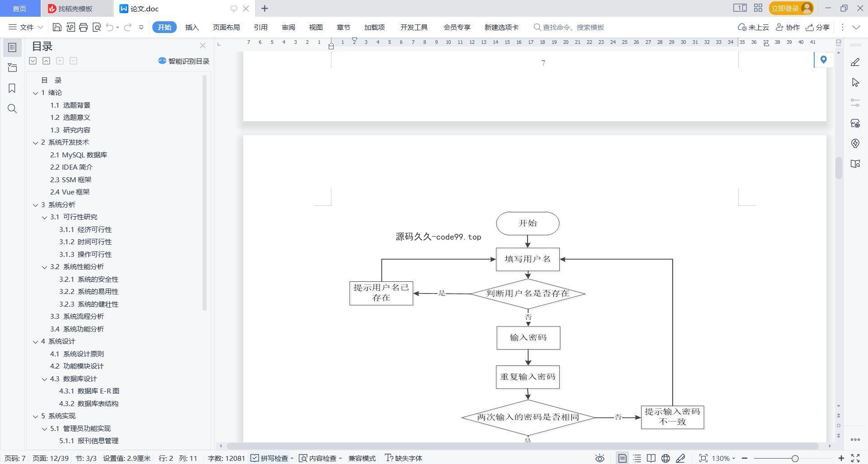The image size is (868, 464).
Task: Click the Redo arrow icon
Action: (128, 27)
